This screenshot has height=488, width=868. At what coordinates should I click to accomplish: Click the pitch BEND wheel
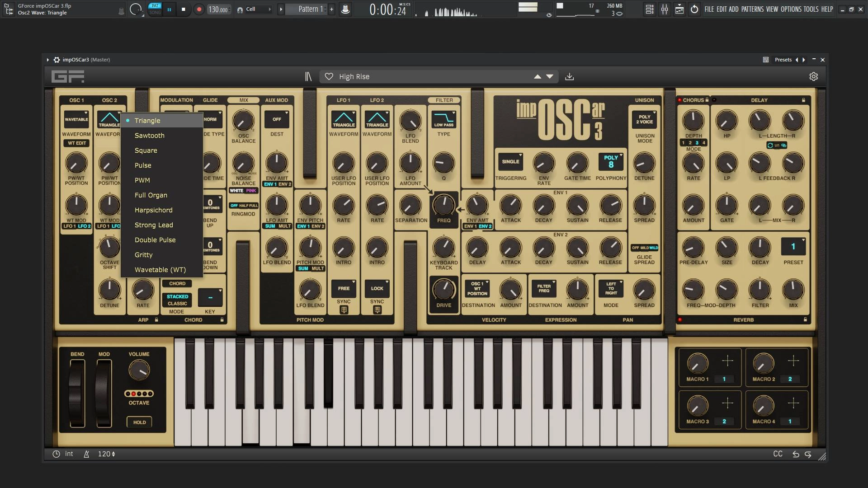(x=77, y=393)
